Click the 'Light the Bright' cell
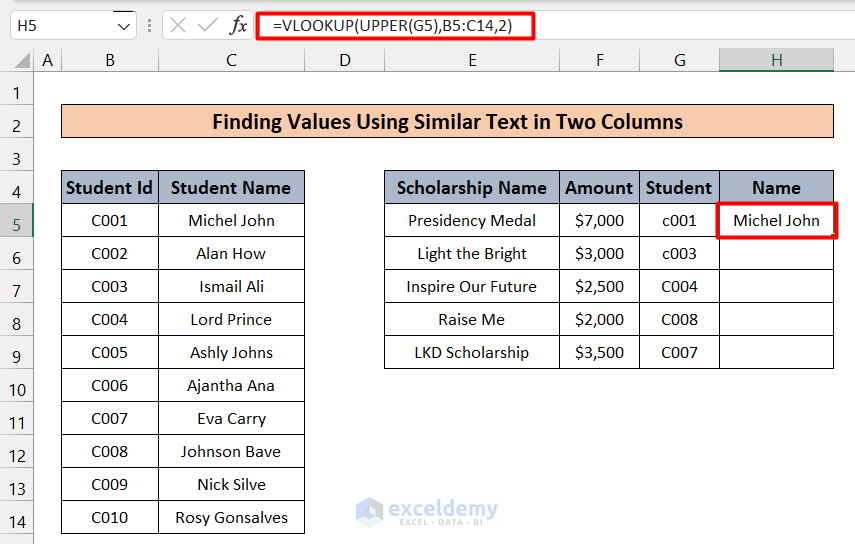The image size is (855, 544). coord(472,253)
